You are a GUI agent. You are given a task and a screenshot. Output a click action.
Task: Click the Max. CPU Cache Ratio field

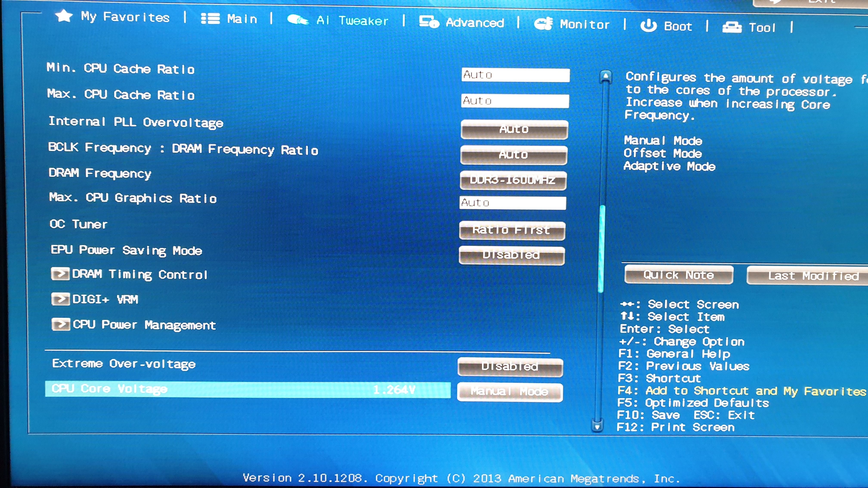click(515, 101)
